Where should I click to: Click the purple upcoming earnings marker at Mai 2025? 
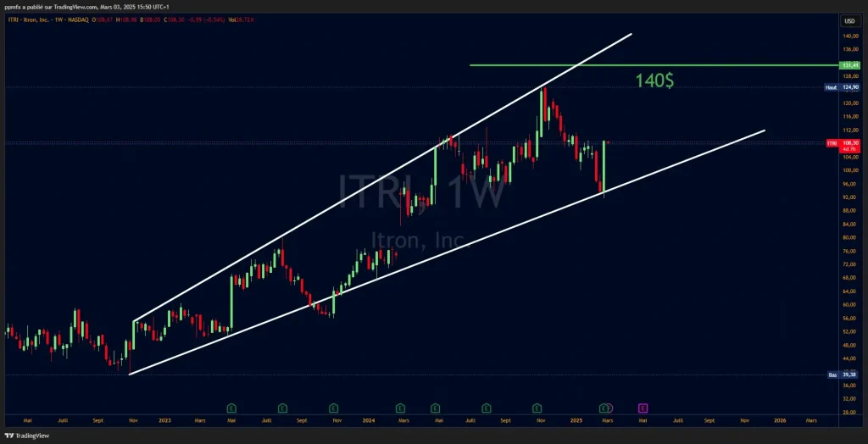(643, 408)
